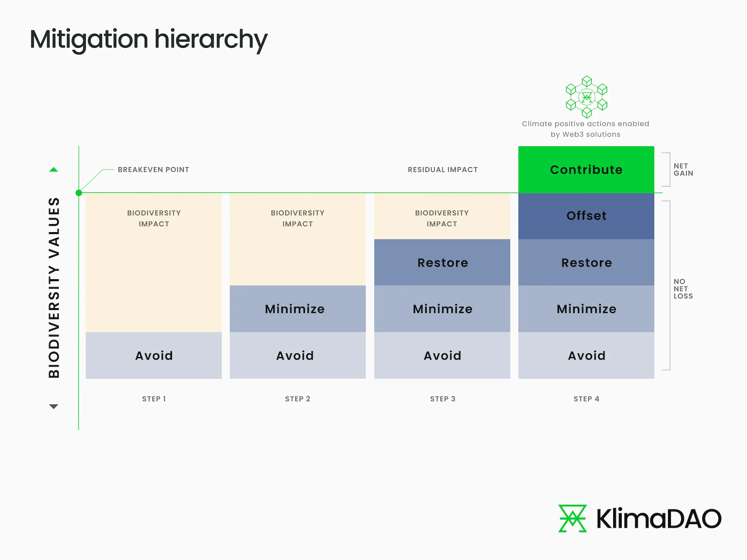Click the STEP 3 label
Image resolution: width=747 pixels, height=560 pixels.
443,399
